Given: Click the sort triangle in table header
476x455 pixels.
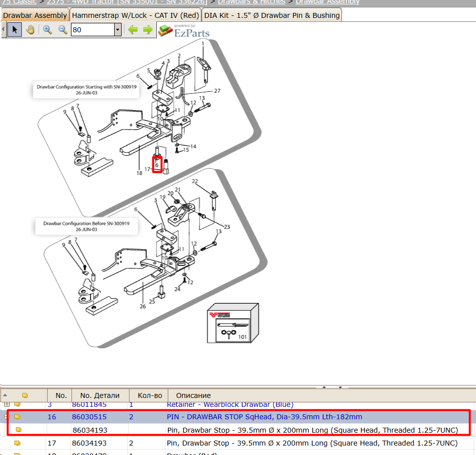Looking at the screenshot, I should point(5,395).
